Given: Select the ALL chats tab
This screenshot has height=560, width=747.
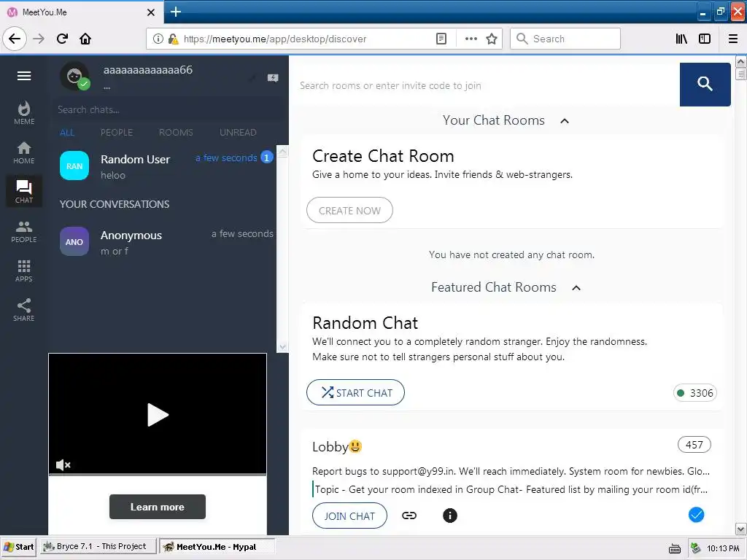Looking at the screenshot, I should [x=67, y=133].
